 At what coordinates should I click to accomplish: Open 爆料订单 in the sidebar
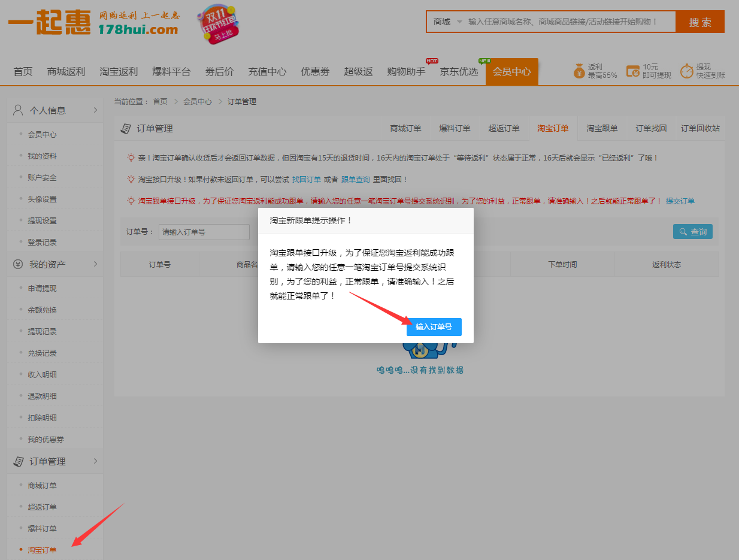pyautogui.click(x=42, y=529)
